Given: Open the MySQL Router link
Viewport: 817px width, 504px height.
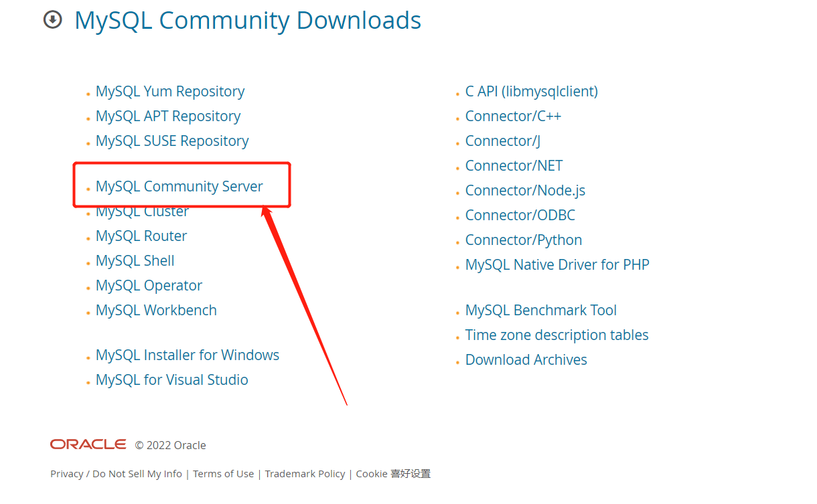Looking at the screenshot, I should coord(141,236).
